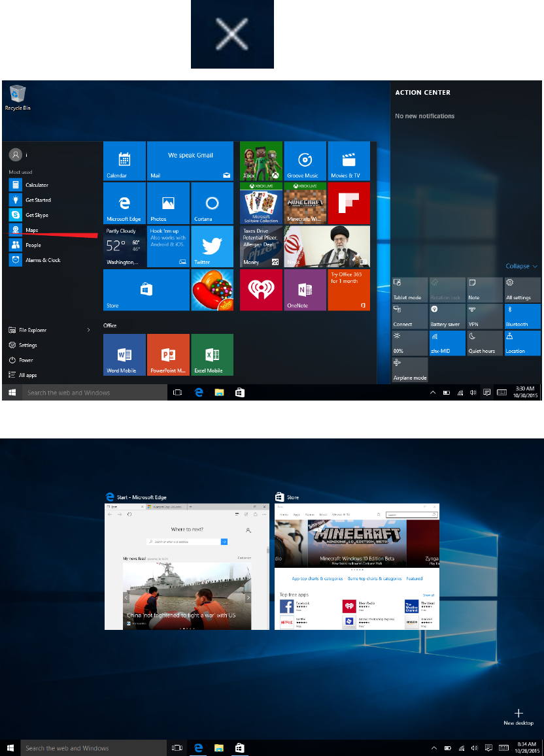This screenshot has height=756, width=544.
Task: Toggle Quiet hours quick action
Action: (x=484, y=343)
